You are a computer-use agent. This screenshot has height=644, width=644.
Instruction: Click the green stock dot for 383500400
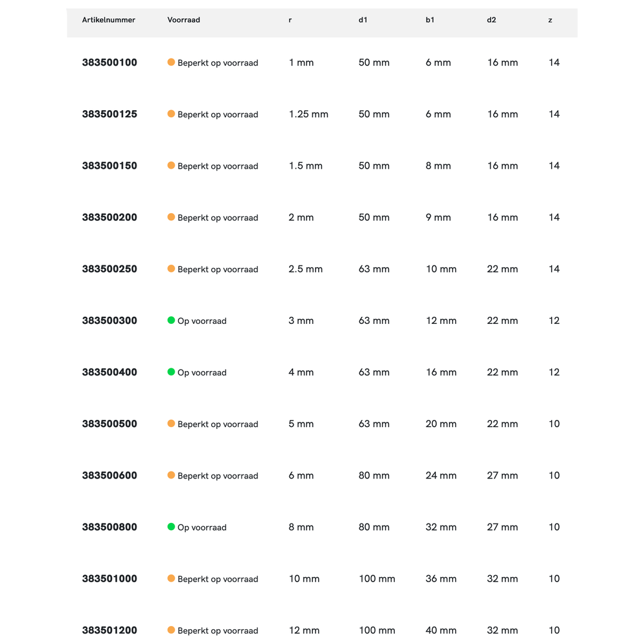click(171, 372)
